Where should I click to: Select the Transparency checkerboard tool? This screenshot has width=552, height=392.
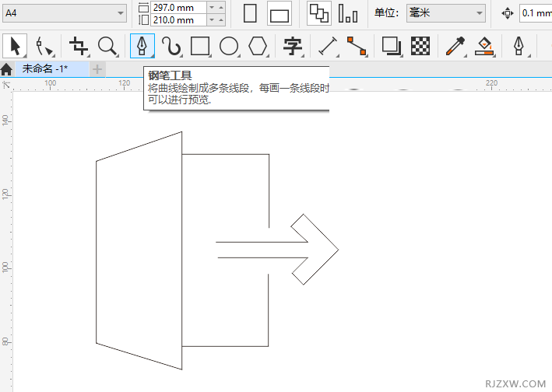tap(420, 47)
